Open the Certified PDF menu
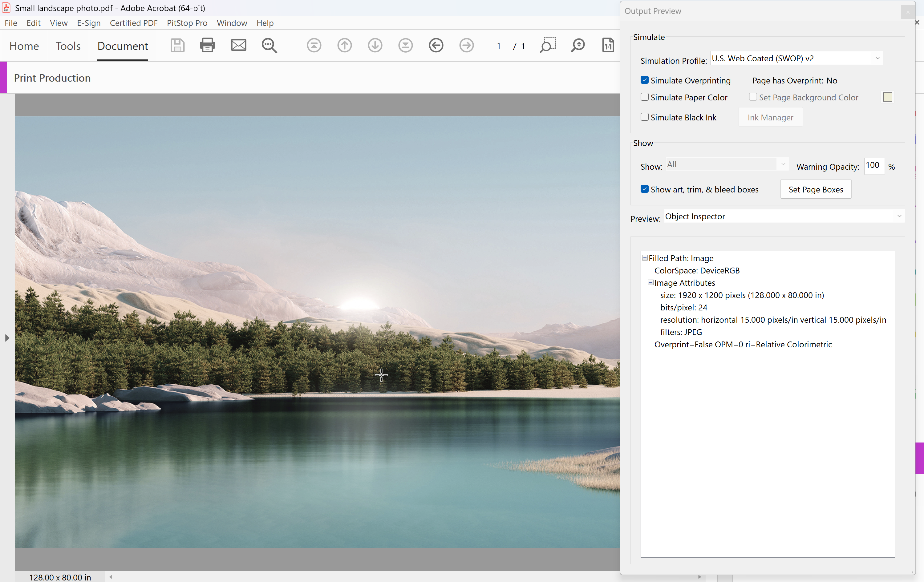The width and height of the screenshot is (924, 582). pos(134,23)
